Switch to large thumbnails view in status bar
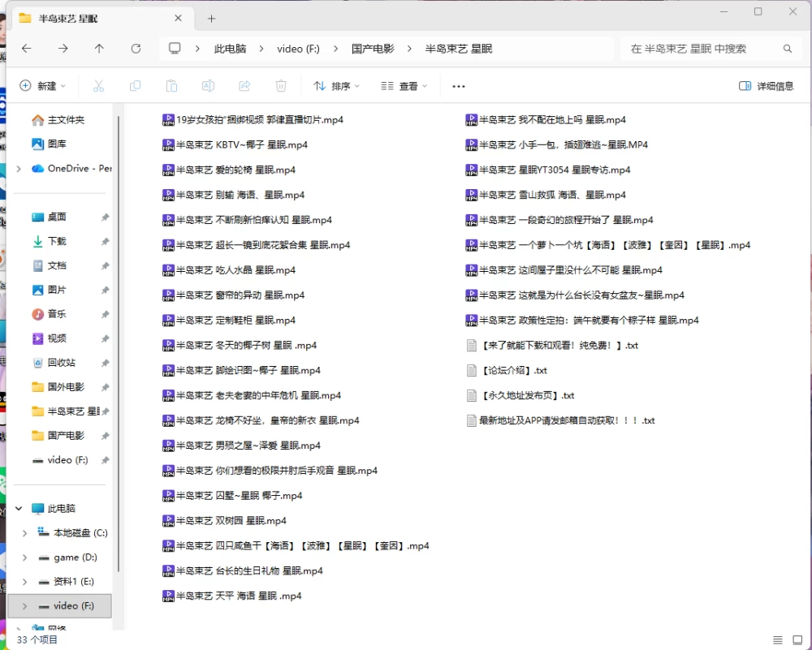The width and height of the screenshot is (812, 650). (x=797, y=640)
